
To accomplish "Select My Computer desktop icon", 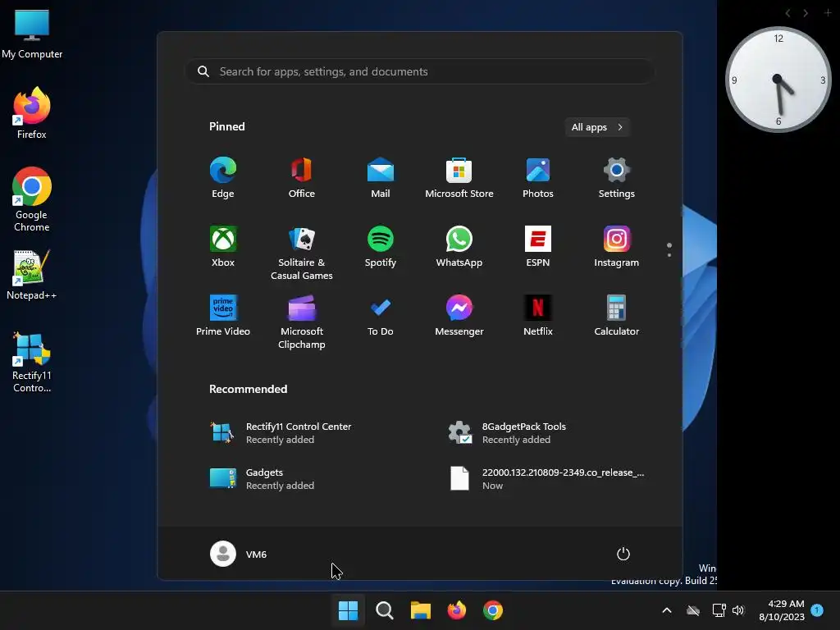I will click(32, 34).
